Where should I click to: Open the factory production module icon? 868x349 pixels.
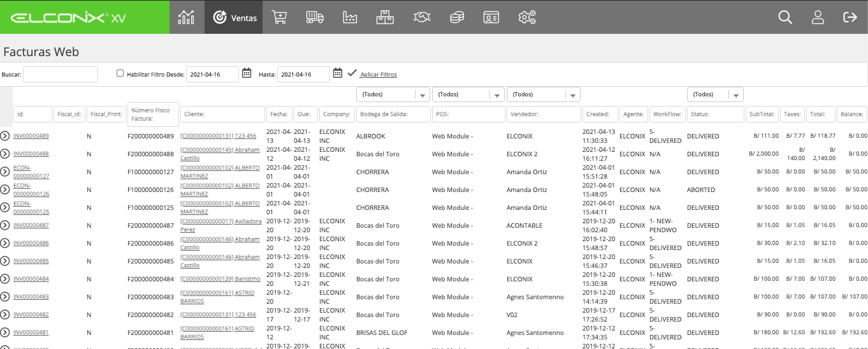coord(349,17)
